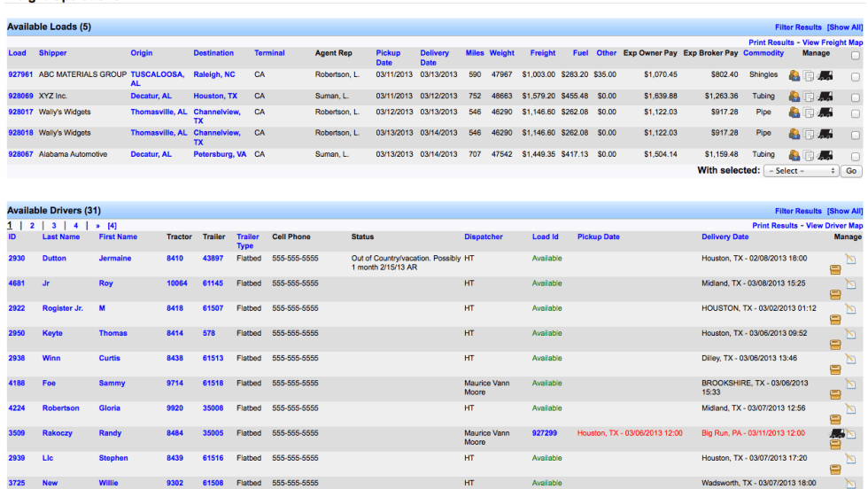Click the people icon for load 927961

pyautogui.click(x=794, y=76)
